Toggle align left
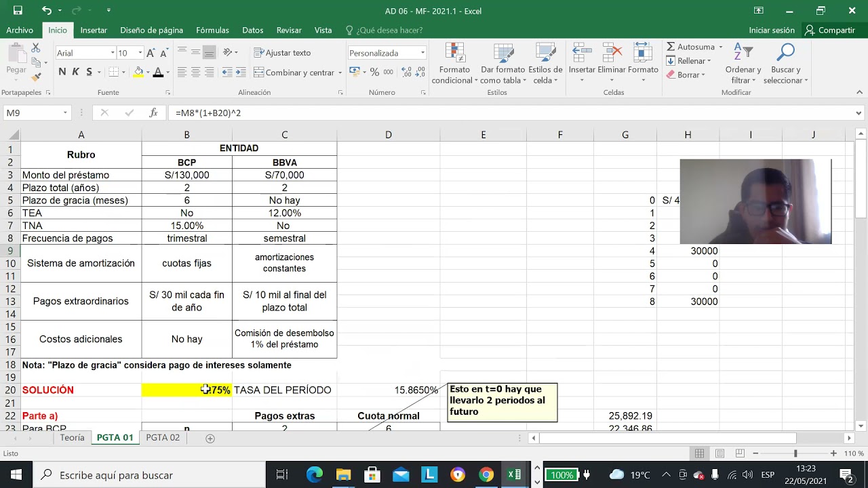Viewport: 868px width, 488px height. pyautogui.click(x=182, y=72)
